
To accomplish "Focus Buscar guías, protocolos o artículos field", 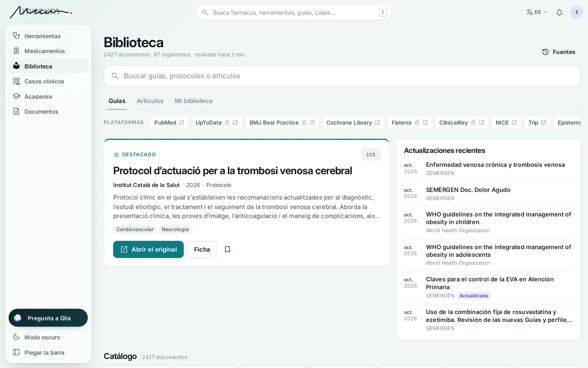I will 342,76.
